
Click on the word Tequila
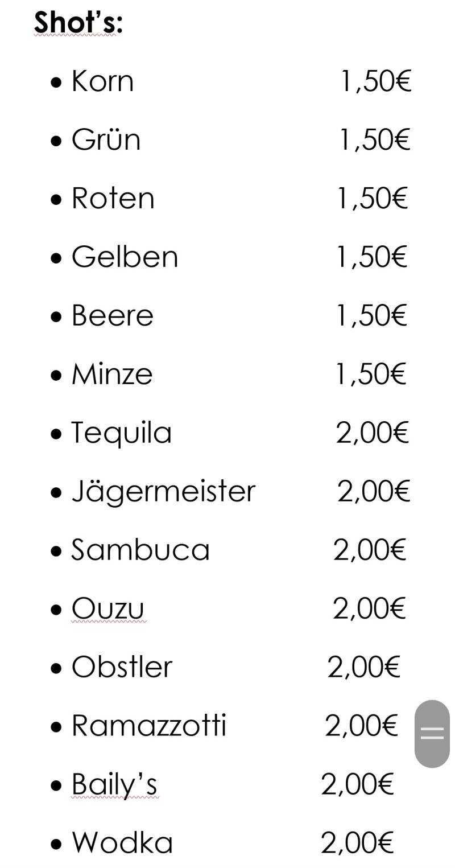pos(121,433)
